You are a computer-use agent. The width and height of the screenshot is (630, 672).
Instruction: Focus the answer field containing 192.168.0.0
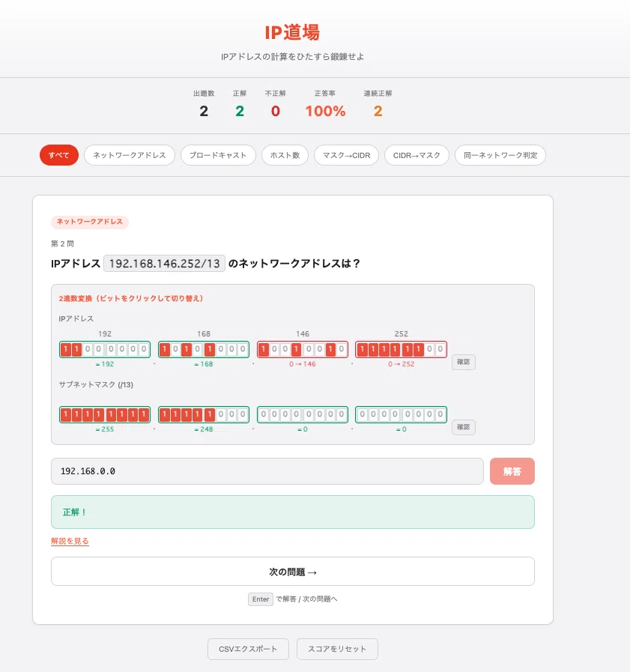[267, 471]
